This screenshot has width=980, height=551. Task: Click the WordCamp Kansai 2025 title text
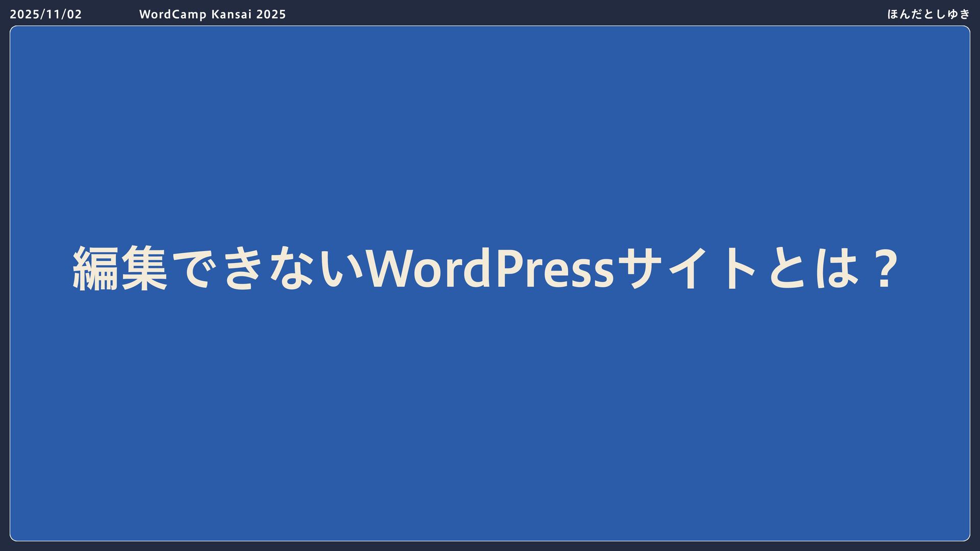click(x=212, y=14)
